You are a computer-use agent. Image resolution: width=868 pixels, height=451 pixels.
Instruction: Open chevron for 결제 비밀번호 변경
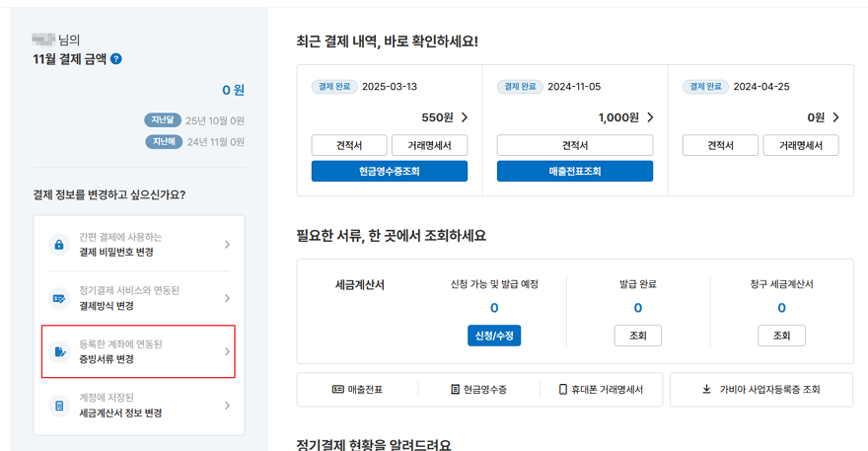(227, 245)
